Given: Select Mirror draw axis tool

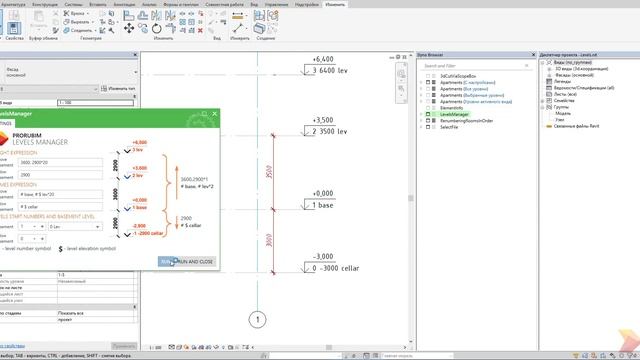Looking at the screenshot, I should [170, 16].
